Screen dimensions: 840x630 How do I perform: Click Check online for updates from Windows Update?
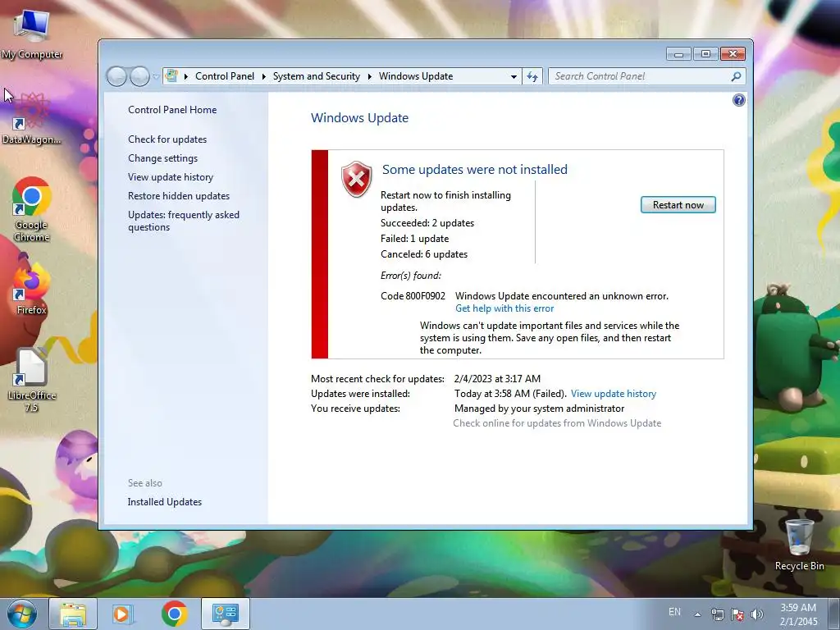(x=557, y=423)
